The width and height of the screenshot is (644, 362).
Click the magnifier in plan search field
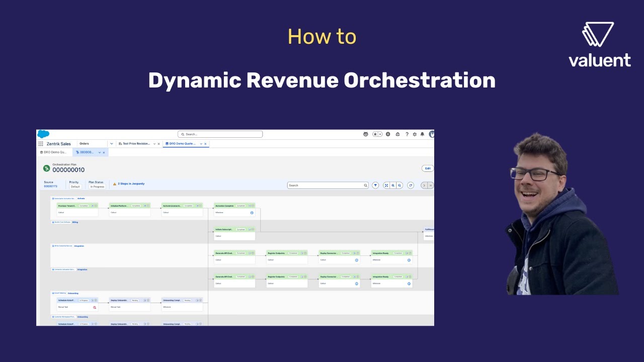365,186
